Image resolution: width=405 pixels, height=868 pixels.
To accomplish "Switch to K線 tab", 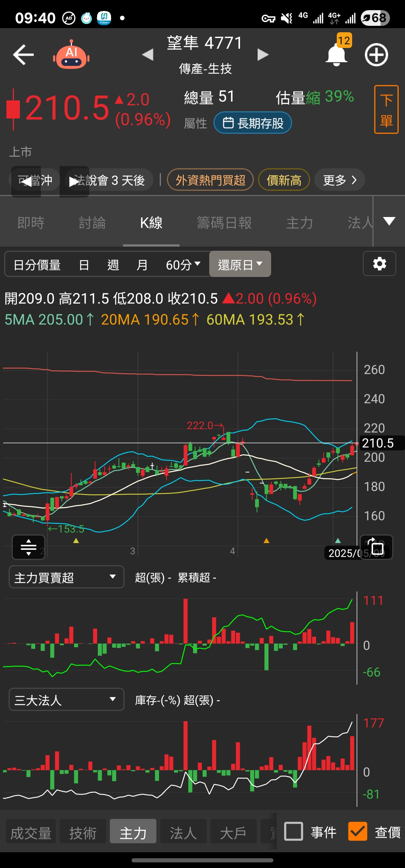I will click(151, 223).
